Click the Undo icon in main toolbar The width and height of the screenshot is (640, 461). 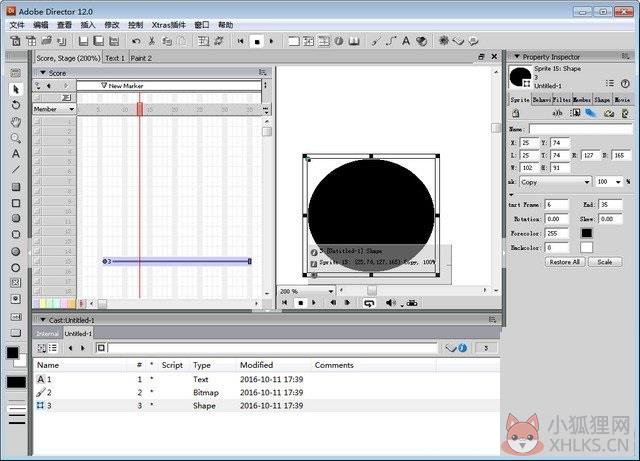(136, 41)
